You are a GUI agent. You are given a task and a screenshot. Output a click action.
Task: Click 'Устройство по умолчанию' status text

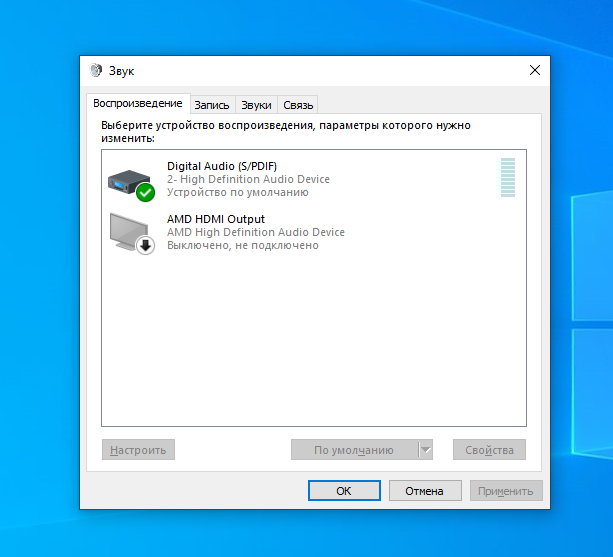[238, 192]
